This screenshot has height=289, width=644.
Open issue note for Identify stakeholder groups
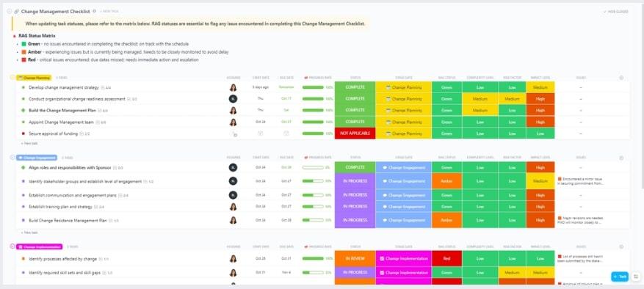tap(581, 181)
